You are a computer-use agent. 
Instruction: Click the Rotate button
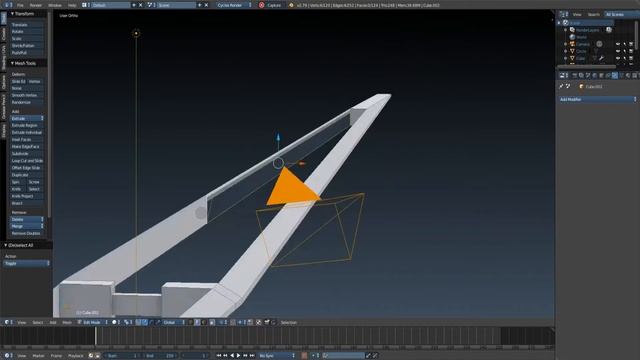(x=27, y=31)
